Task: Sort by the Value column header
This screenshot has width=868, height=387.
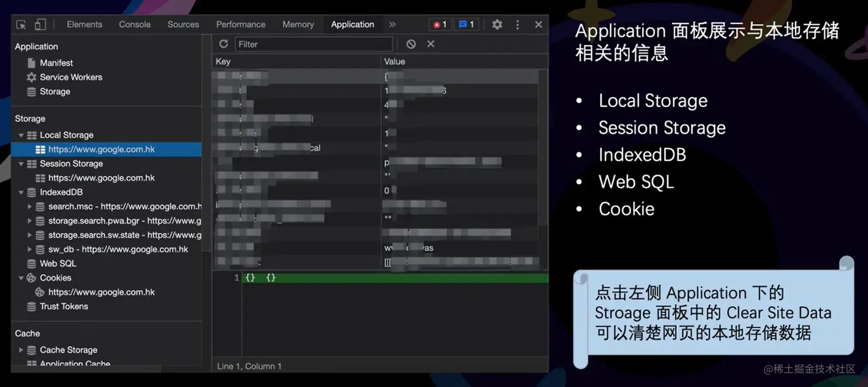Action: pyautogui.click(x=464, y=61)
